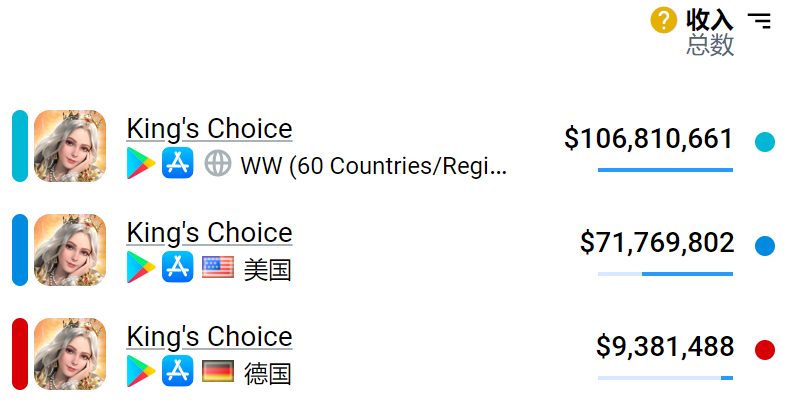Click the German flag icon
Image resolution: width=792 pixels, height=402 pixels.
[218, 371]
